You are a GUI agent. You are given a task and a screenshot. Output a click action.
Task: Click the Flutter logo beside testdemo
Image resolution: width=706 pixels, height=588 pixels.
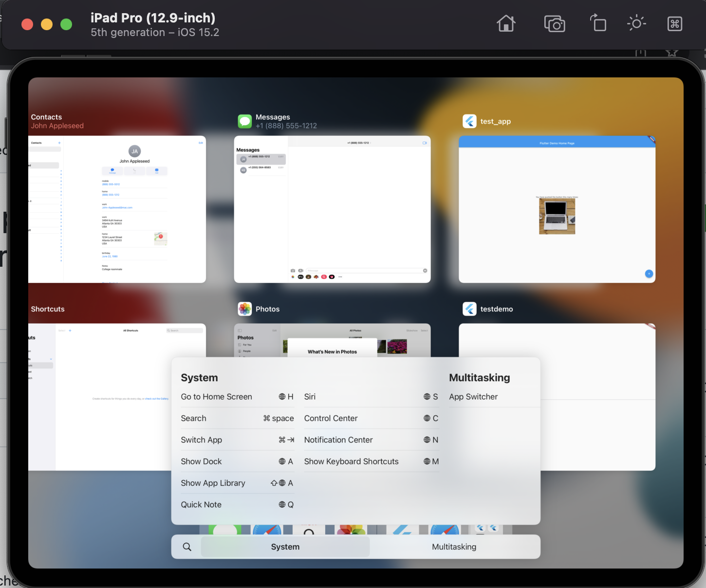click(x=469, y=309)
